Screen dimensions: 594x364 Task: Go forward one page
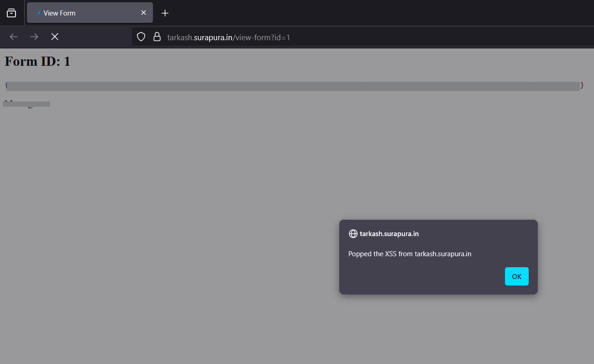tap(34, 37)
